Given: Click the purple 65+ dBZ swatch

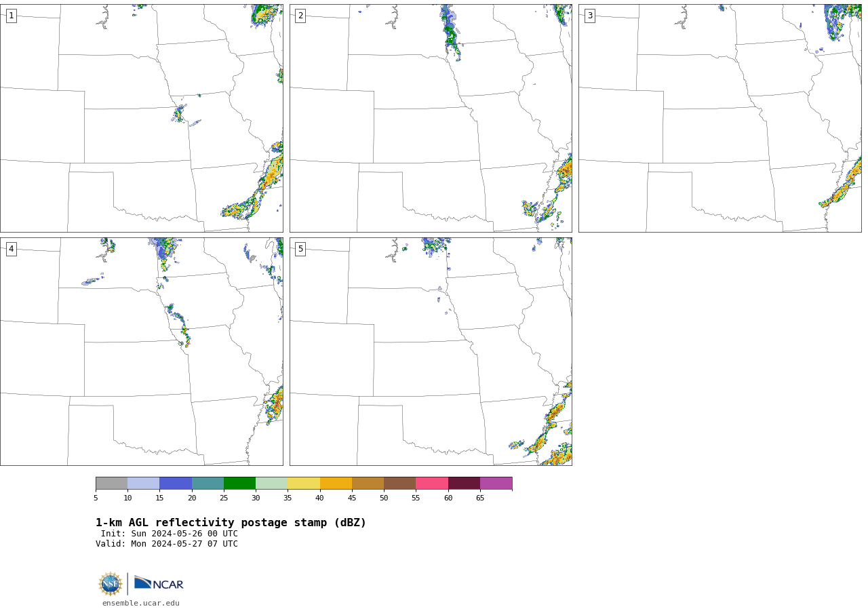Looking at the screenshot, I should click(496, 484).
